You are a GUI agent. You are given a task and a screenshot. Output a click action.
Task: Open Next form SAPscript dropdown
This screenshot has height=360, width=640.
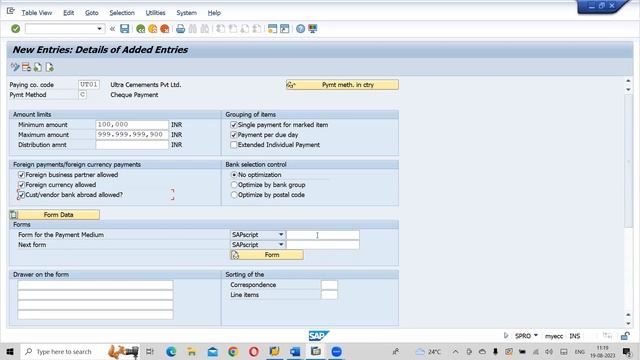pos(281,244)
